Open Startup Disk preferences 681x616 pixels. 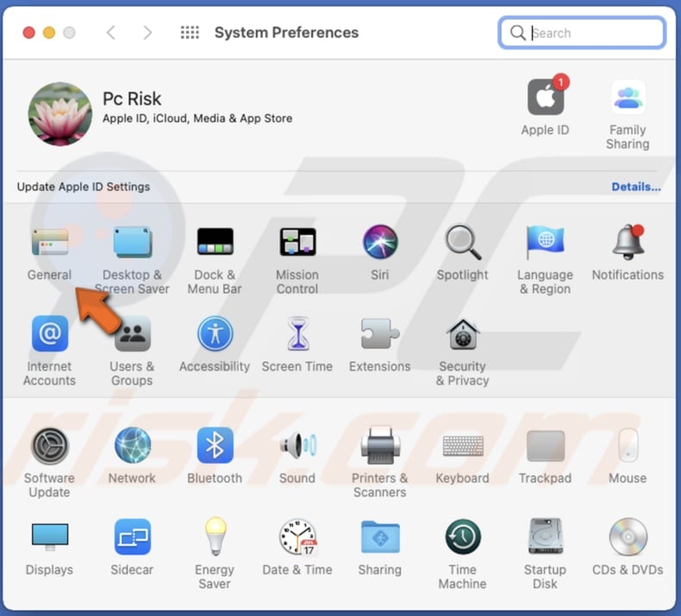pyautogui.click(x=546, y=537)
